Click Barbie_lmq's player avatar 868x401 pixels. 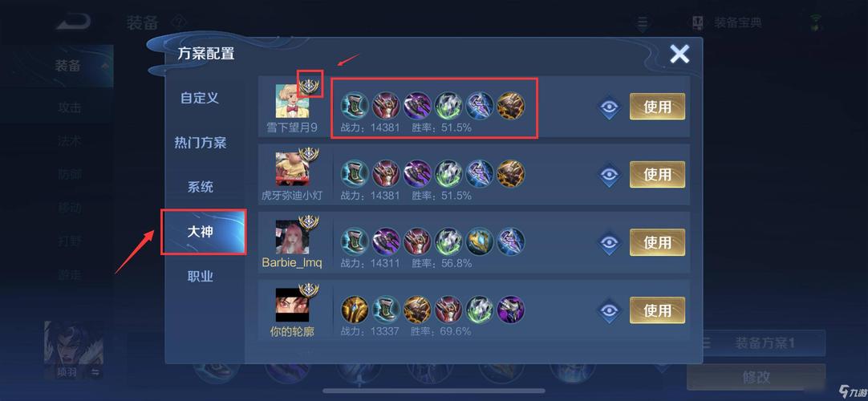coord(292,237)
